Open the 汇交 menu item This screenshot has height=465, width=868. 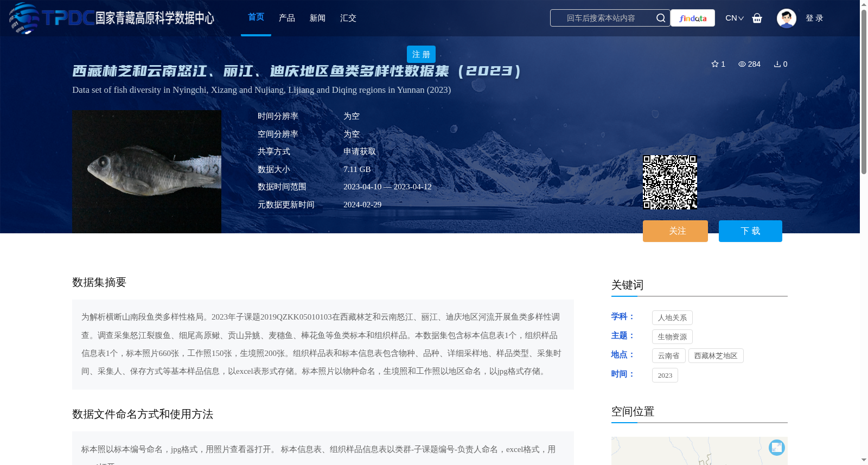pyautogui.click(x=348, y=18)
